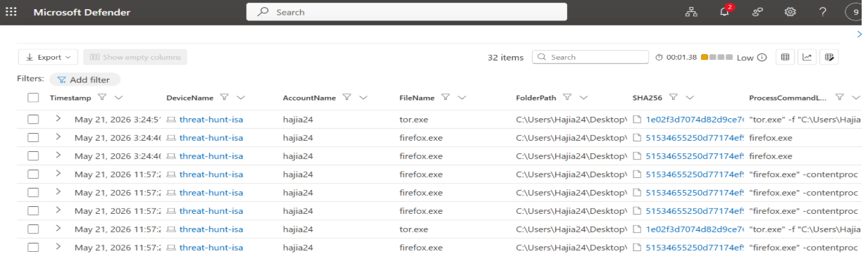Focus the results table Search field

point(590,58)
